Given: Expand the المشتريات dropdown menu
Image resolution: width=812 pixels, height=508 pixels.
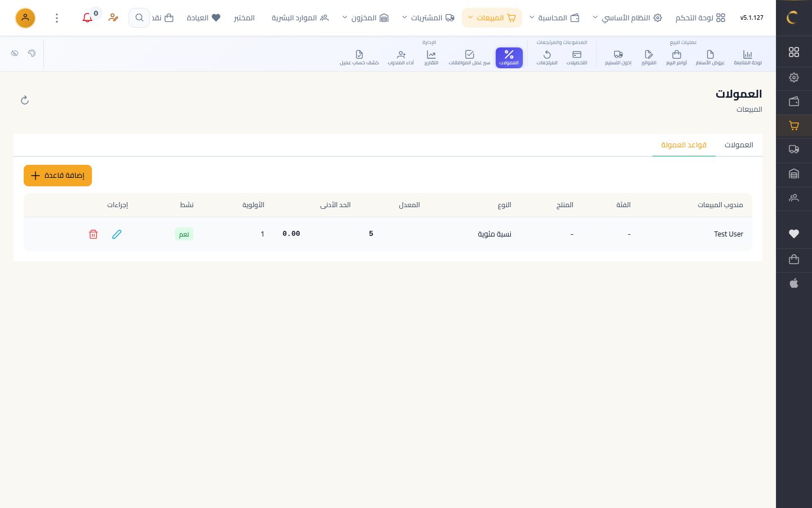Looking at the screenshot, I should tap(428, 18).
